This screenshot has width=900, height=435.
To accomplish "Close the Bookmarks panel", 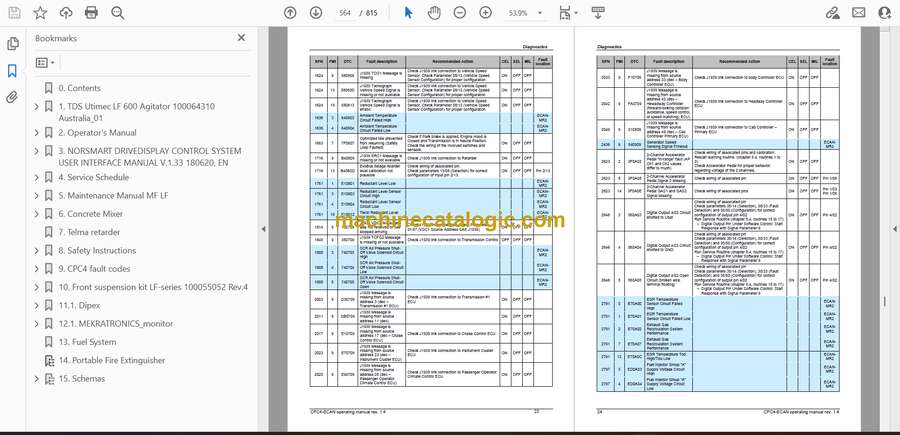I will coord(241,38).
